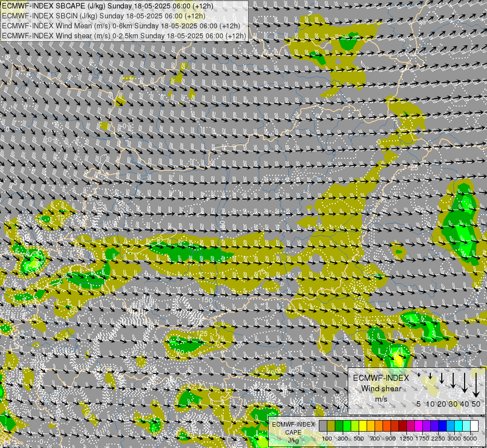
Task: Select the purple CAPE legend swatch
Action: pyautogui.click(x=427, y=426)
